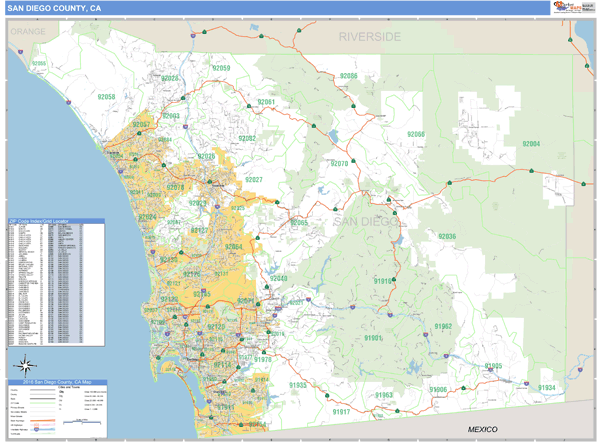Select ZIP code 91978 label
600x442 pixels.
[262, 359]
